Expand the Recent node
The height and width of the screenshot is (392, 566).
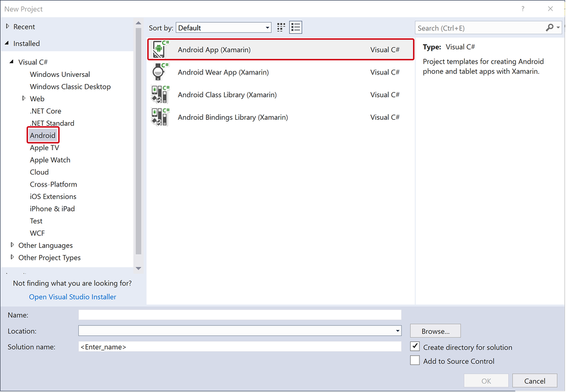point(8,26)
